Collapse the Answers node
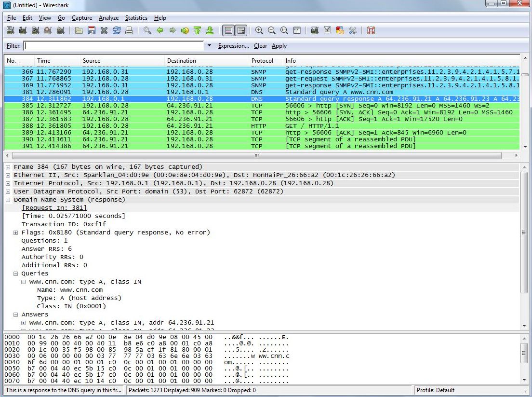Viewport: 532px width, 397px height. click(15, 315)
